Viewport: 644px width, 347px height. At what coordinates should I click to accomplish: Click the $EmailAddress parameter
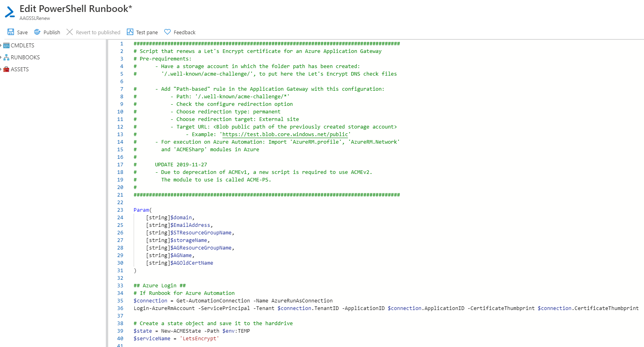coord(190,225)
